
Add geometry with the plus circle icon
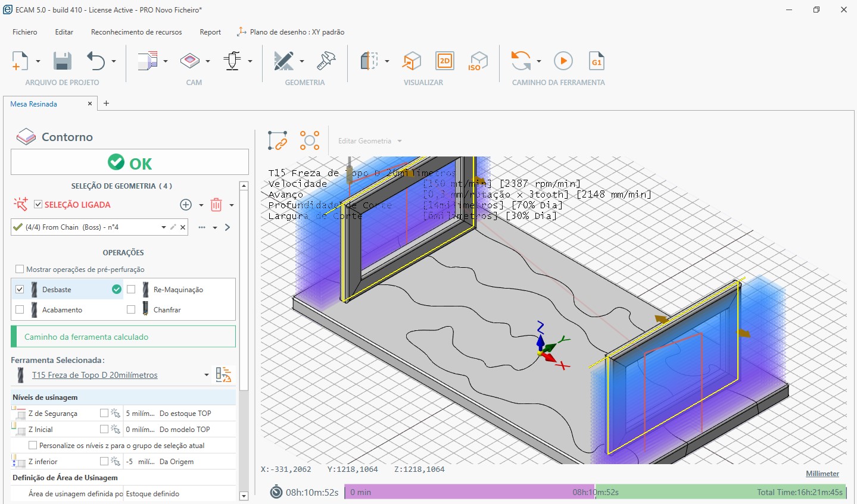pyautogui.click(x=186, y=205)
